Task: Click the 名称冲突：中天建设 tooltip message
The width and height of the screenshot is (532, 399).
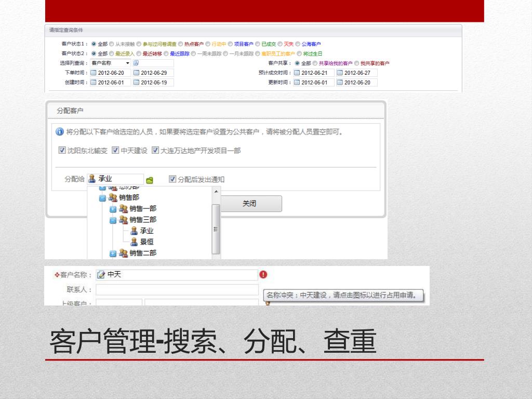Action: 344,295
